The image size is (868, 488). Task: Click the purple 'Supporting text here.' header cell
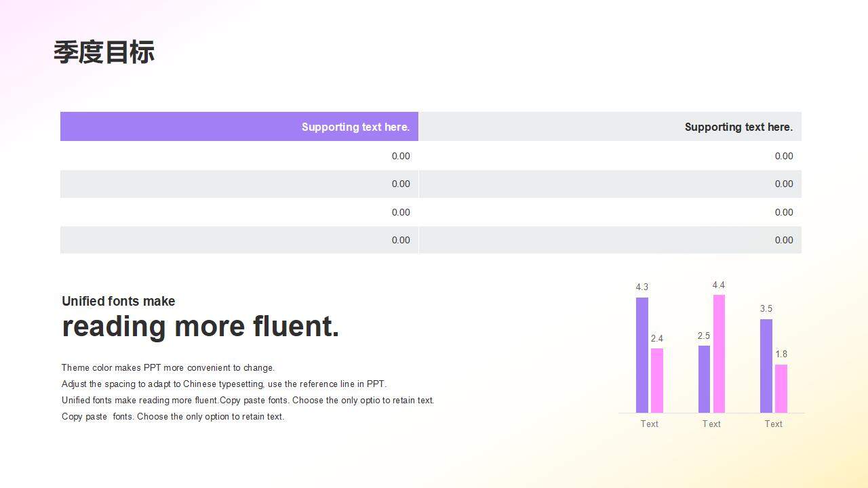pyautogui.click(x=239, y=127)
